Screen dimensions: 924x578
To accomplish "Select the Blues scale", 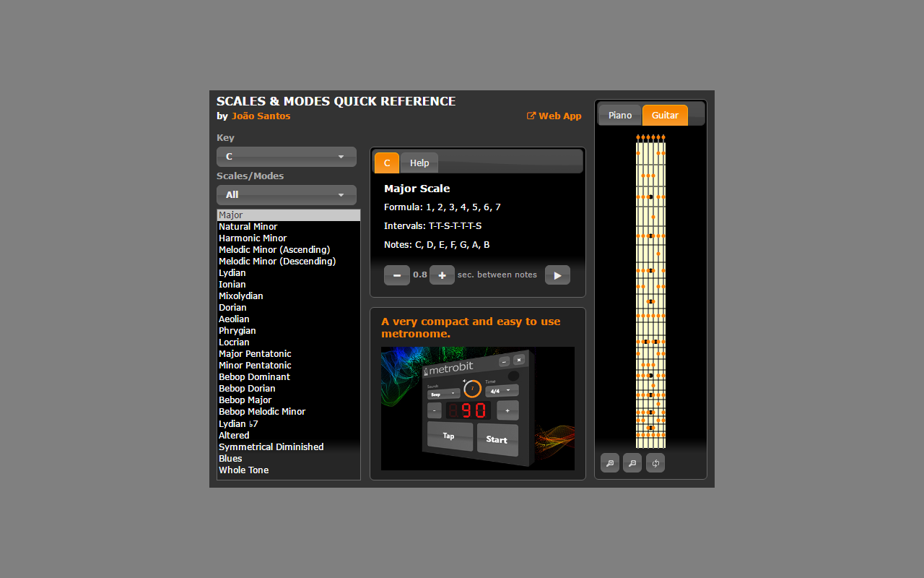I will pyautogui.click(x=230, y=458).
